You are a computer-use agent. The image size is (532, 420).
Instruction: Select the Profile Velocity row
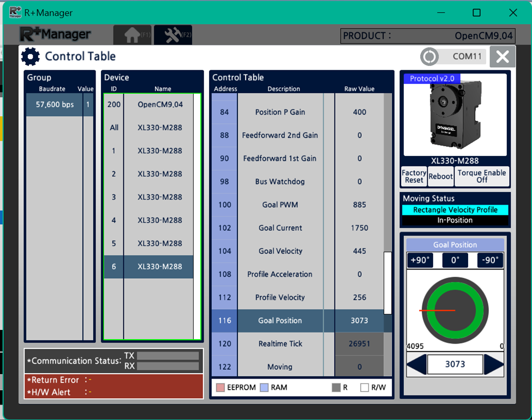pyautogui.click(x=297, y=297)
